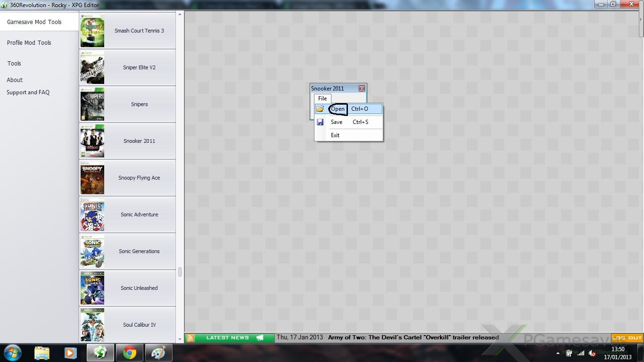Open Windows Media Player from taskbar
The image size is (644, 362).
pos(70,353)
